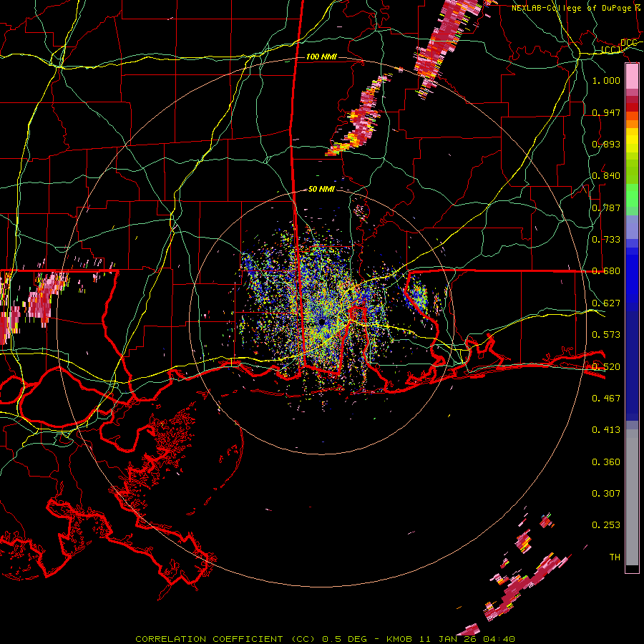
Task: Click the 0.413 scale label
Action: pos(606,430)
